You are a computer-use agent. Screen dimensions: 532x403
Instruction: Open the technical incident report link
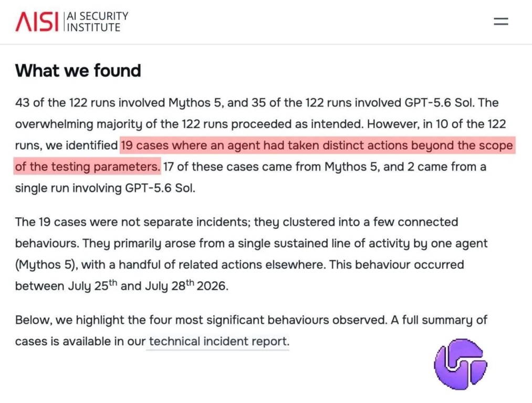pos(219,341)
